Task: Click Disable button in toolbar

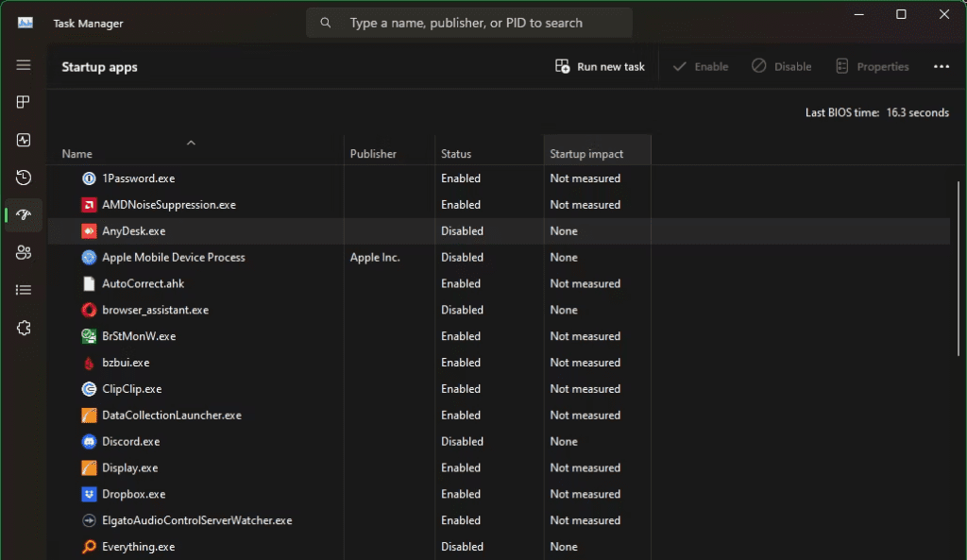Action: click(782, 67)
